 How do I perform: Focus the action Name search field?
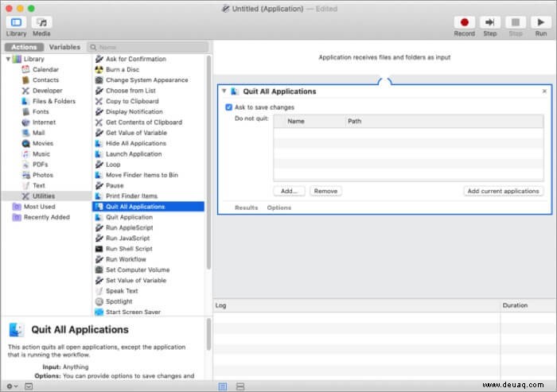[148, 47]
